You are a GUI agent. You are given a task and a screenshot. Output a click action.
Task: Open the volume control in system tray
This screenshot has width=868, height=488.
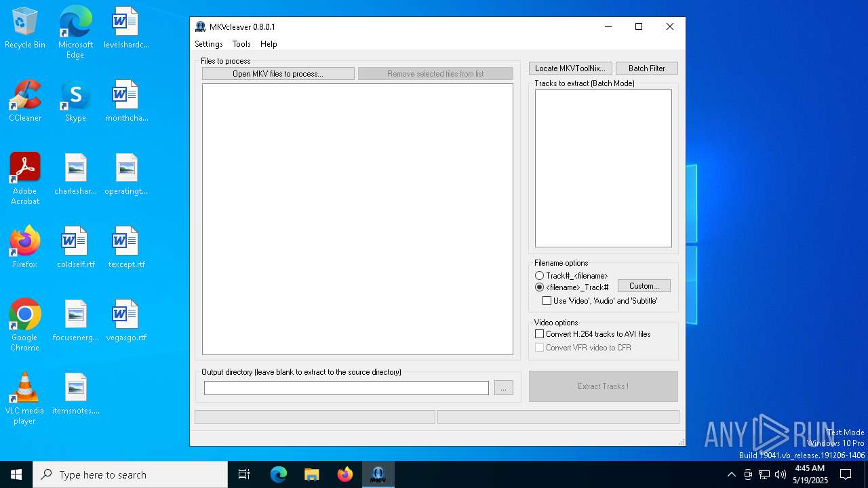781,474
